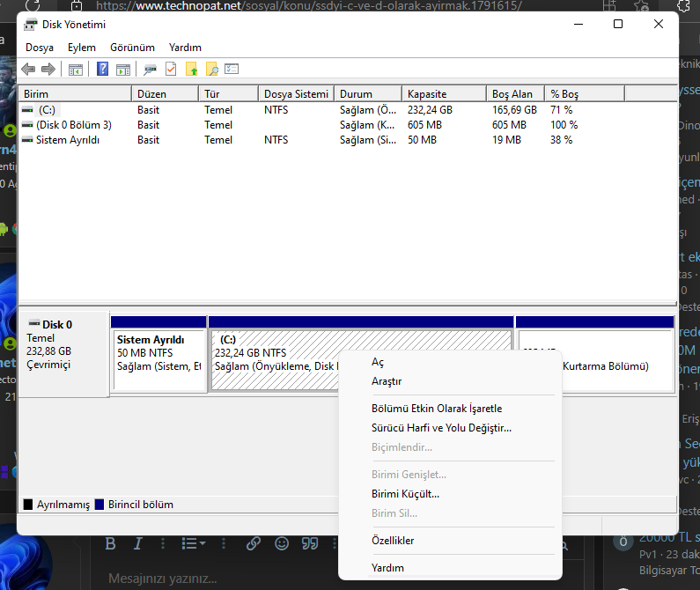The width and height of the screenshot is (700, 590).
Task: Choose Aç from the context menu
Action: (x=450, y=362)
